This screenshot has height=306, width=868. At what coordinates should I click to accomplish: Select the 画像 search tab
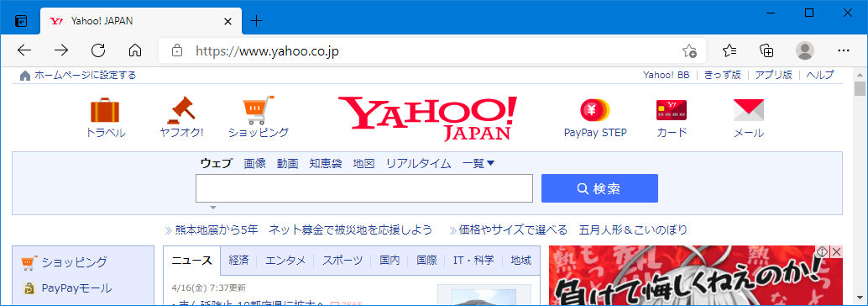[x=255, y=164]
